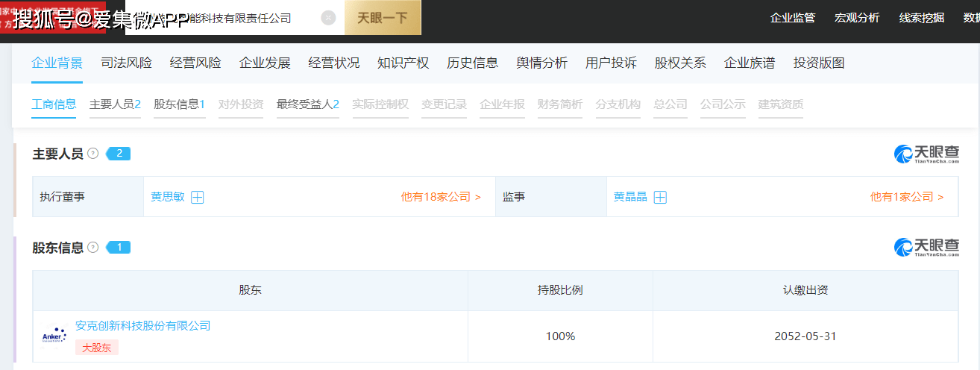Switch to the 企业发展 tab
Image resolution: width=980 pixels, height=370 pixels.
pos(265,63)
